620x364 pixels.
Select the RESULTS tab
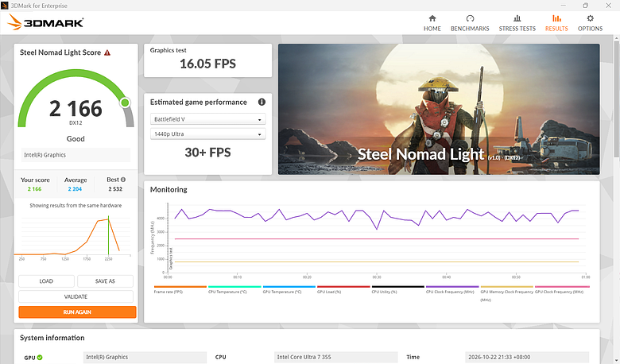[556, 23]
